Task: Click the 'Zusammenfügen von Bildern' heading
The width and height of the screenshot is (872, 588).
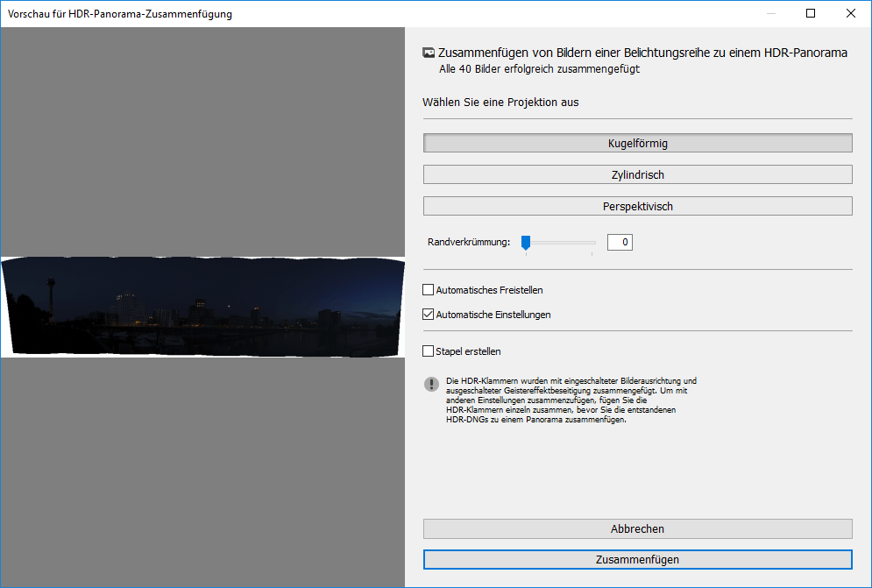Action: pos(643,53)
